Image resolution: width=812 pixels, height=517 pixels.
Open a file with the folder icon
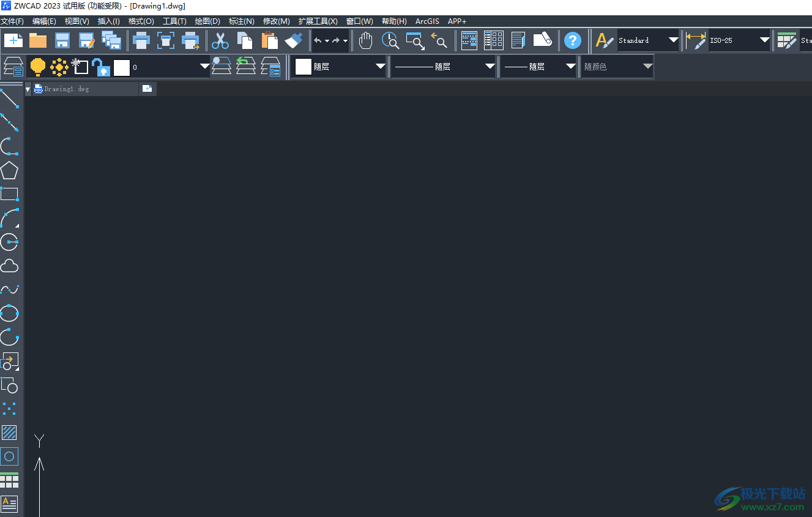38,40
